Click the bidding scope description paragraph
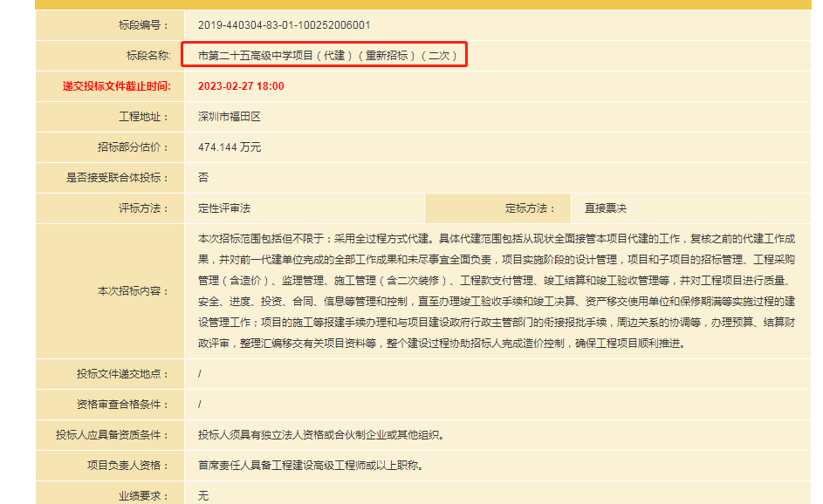823x504 pixels. 496,290
